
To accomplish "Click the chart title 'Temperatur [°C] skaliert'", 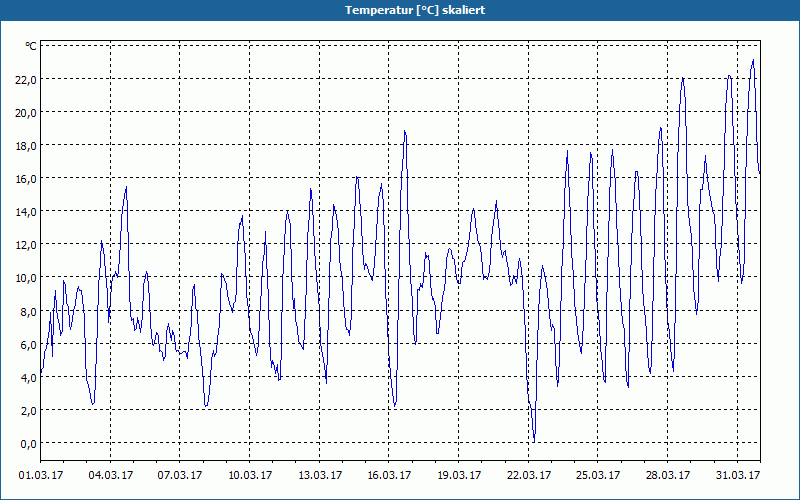I will click(415, 10).
